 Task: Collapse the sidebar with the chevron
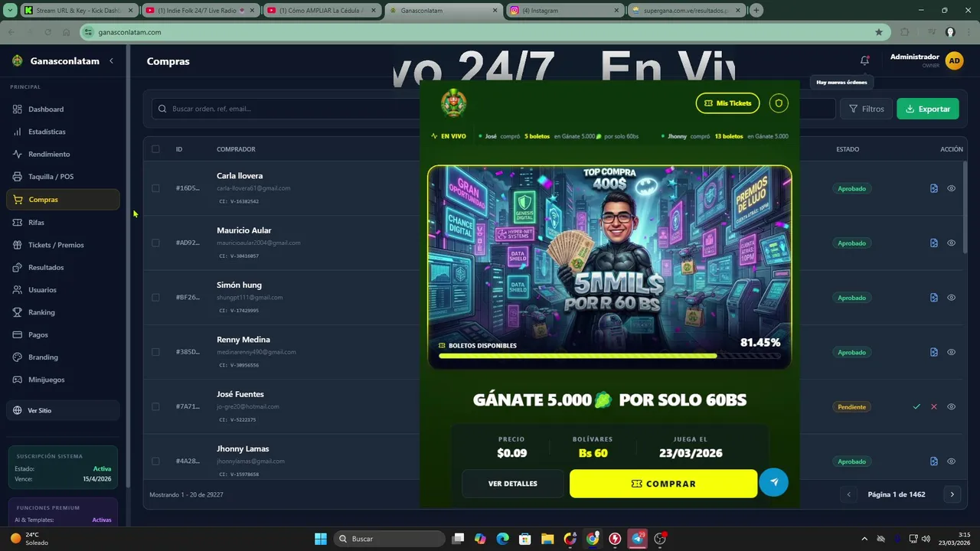[111, 60]
